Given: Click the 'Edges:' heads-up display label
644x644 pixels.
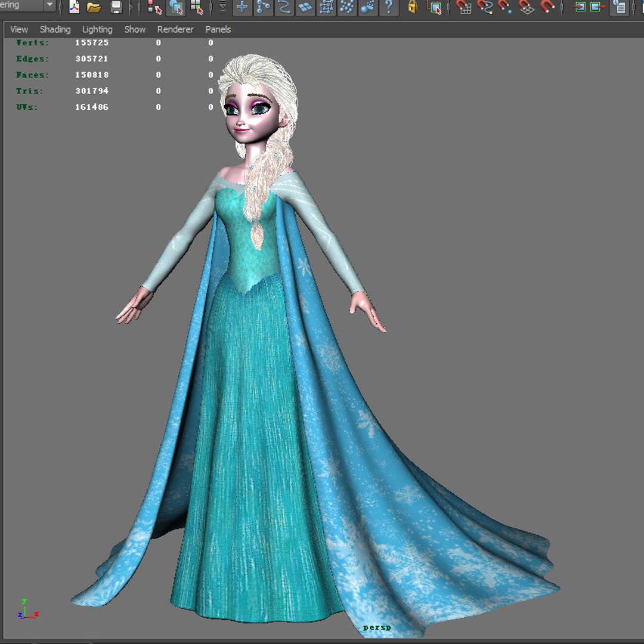Looking at the screenshot, I should click(x=32, y=58).
